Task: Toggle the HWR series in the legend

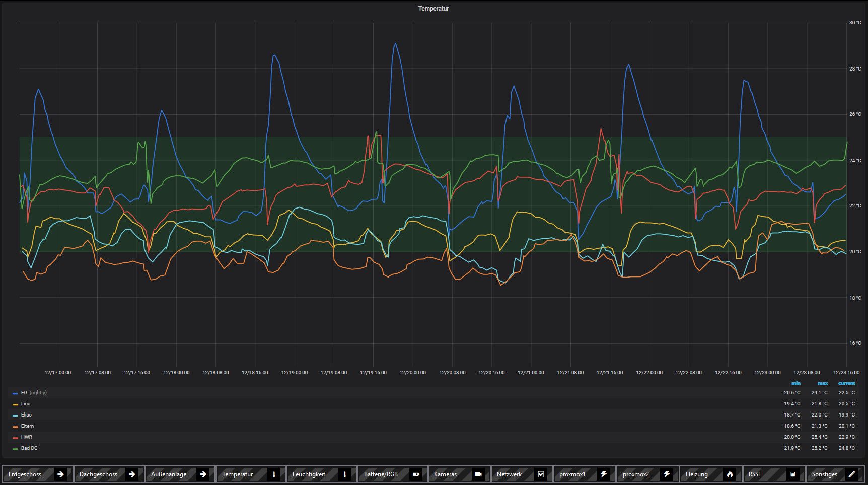Action: point(26,437)
